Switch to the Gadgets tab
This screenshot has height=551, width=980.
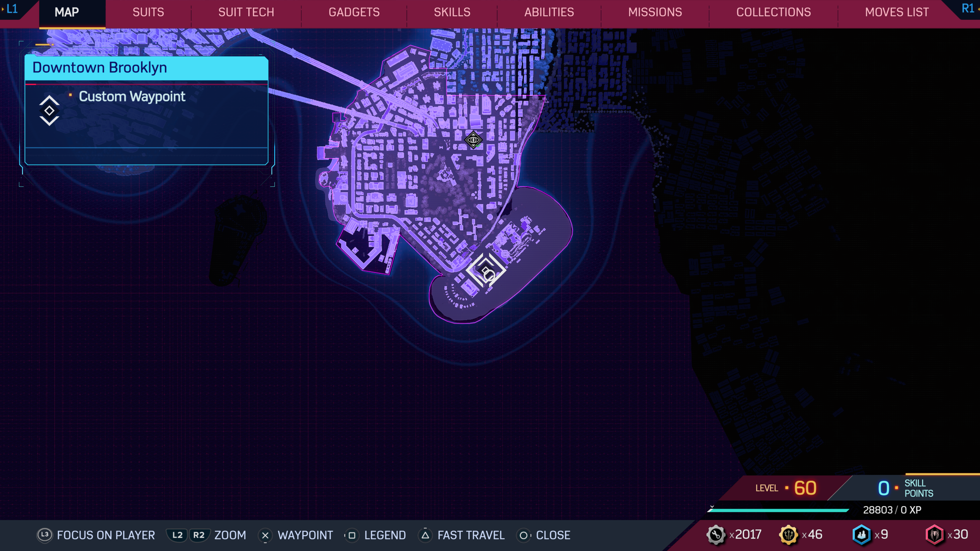[x=354, y=12]
